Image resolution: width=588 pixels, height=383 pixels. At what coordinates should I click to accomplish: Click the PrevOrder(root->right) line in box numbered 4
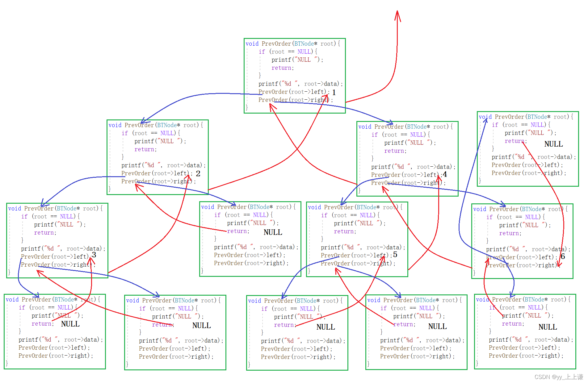(409, 183)
